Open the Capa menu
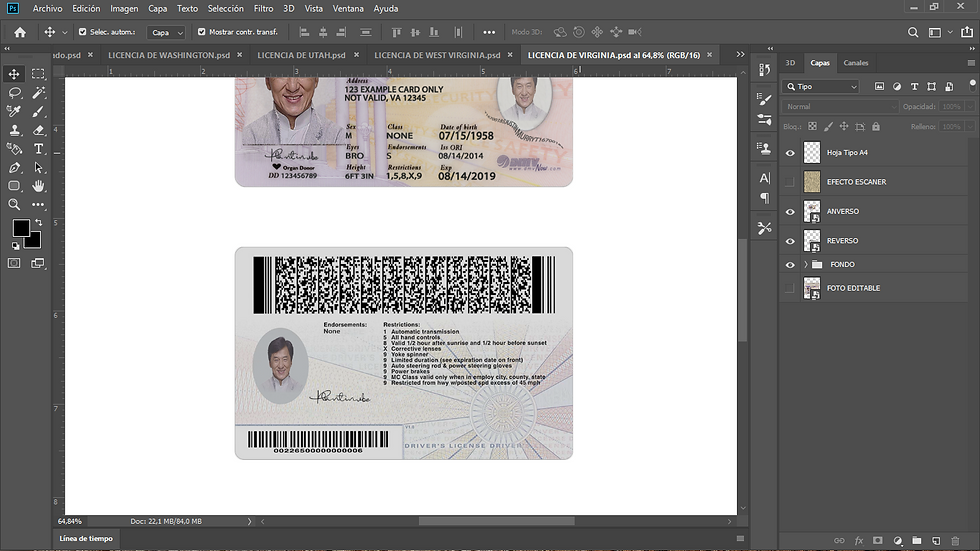Image resolution: width=980 pixels, height=551 pixels. tap(157, 9)
